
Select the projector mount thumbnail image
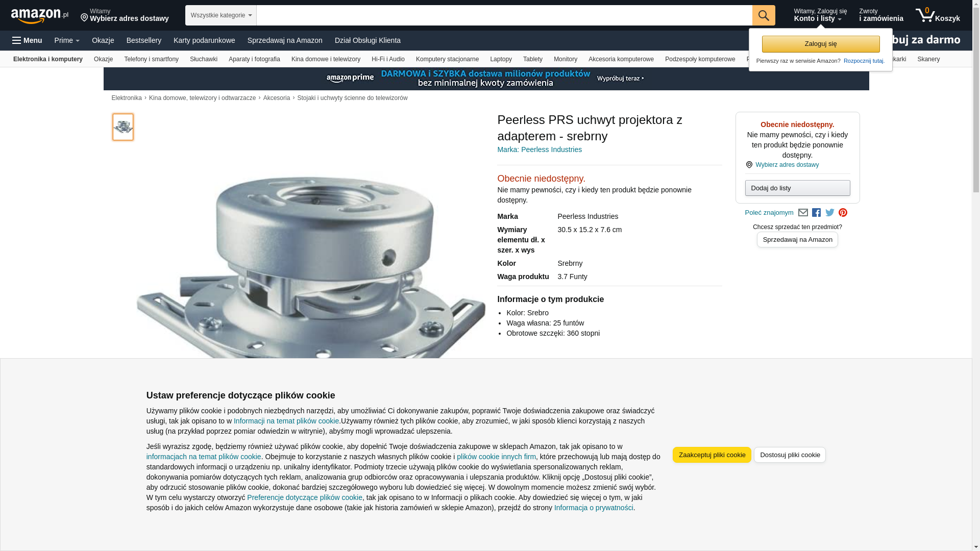point(123,127)
